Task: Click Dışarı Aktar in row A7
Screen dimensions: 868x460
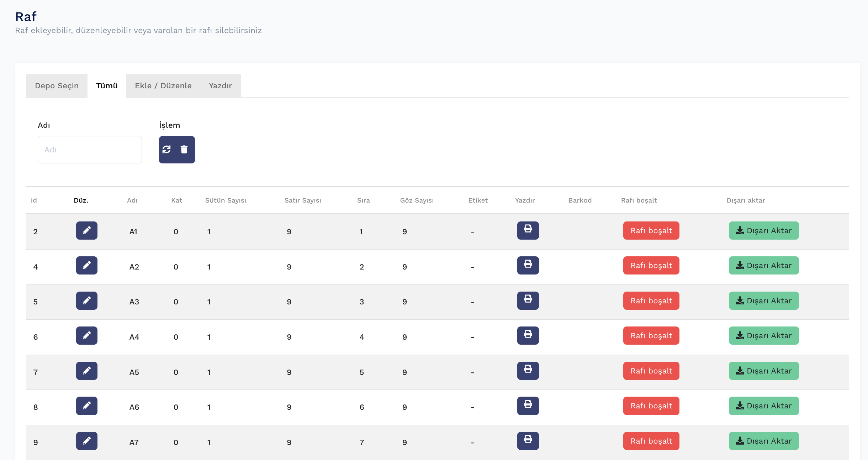Action: pyautogui.click(x=764, y=441)
